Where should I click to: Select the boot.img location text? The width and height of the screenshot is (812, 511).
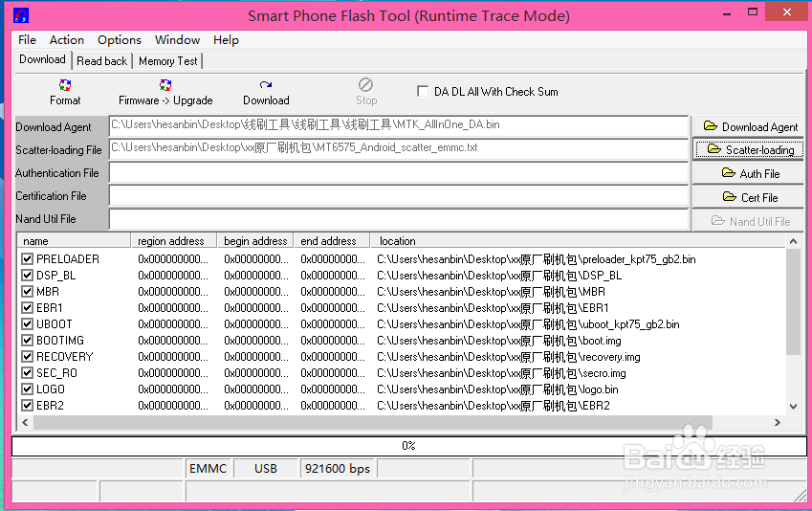point(498,341)
